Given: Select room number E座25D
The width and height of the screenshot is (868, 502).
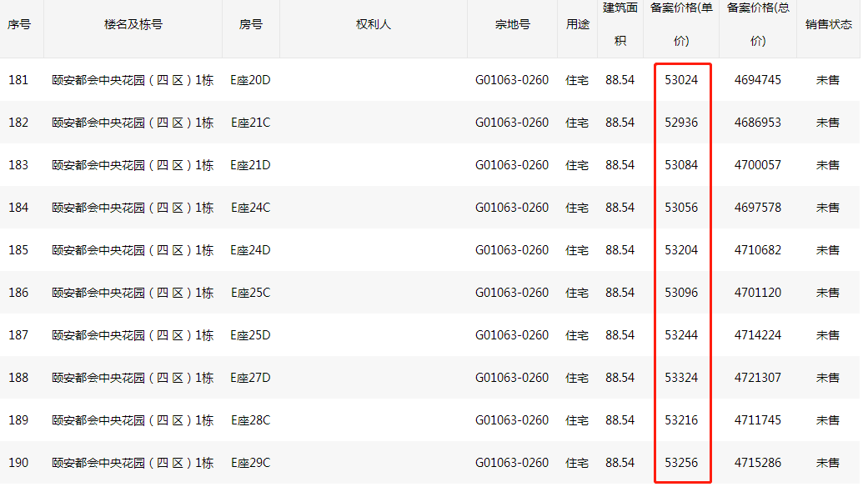Looking at the screenshot, I should (250, 335).
